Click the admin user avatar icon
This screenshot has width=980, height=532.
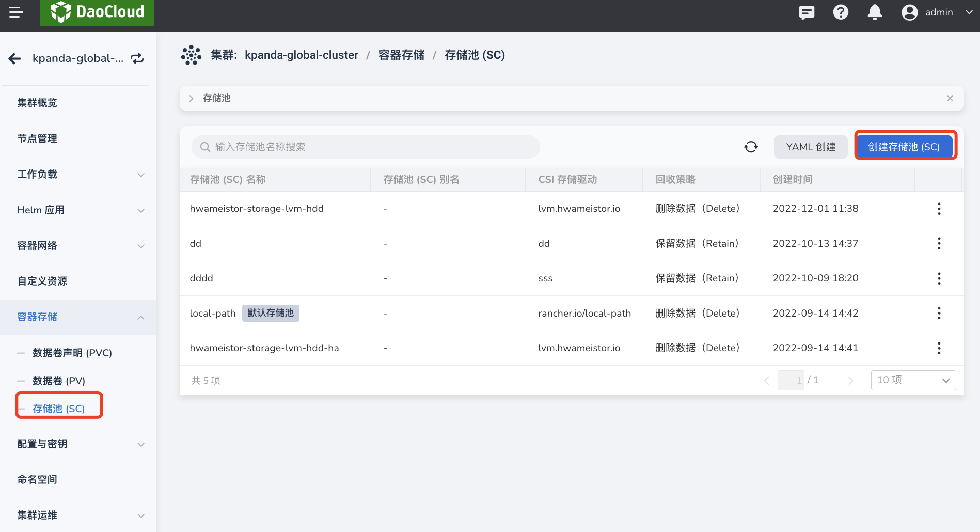pos(910,12)
